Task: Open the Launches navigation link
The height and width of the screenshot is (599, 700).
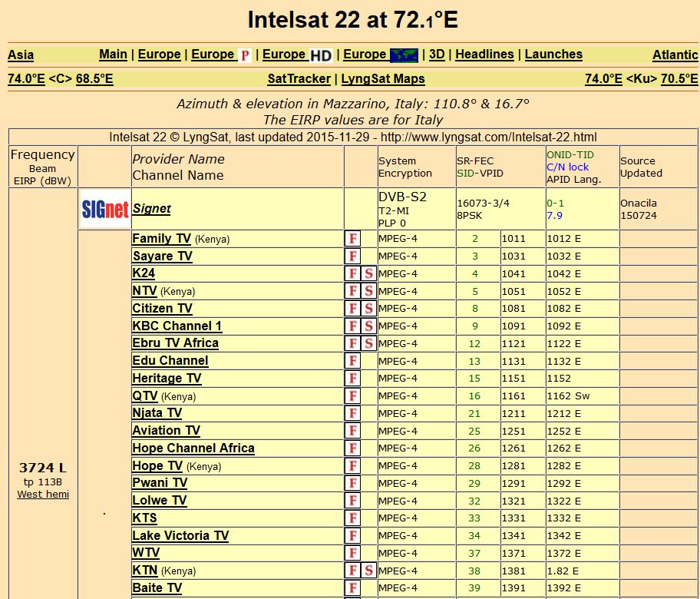Action: coord(553,55)
